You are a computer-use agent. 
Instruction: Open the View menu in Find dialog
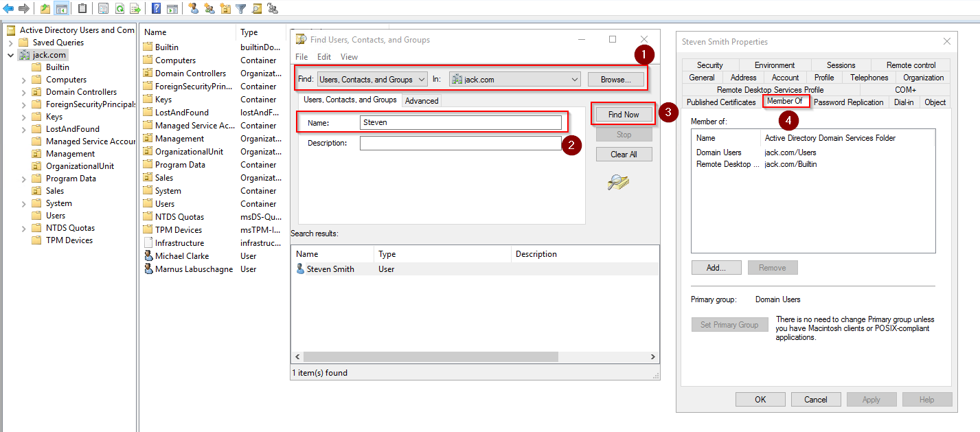click(x=349, y=56)
